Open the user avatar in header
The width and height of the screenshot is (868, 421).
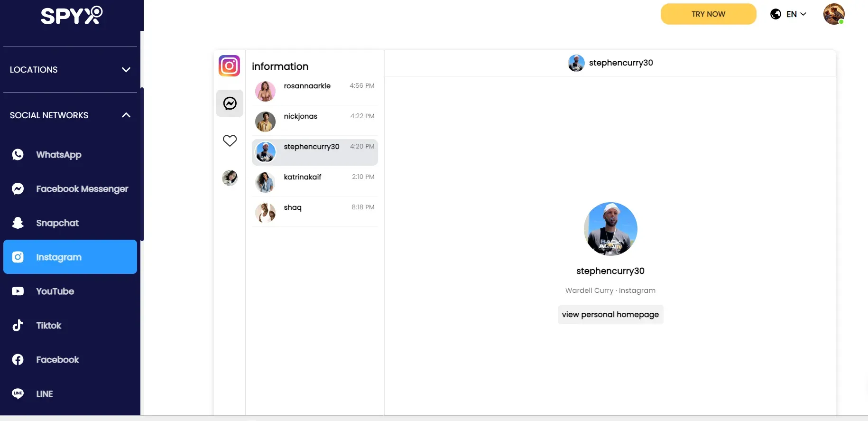click(x=834, y=14)
